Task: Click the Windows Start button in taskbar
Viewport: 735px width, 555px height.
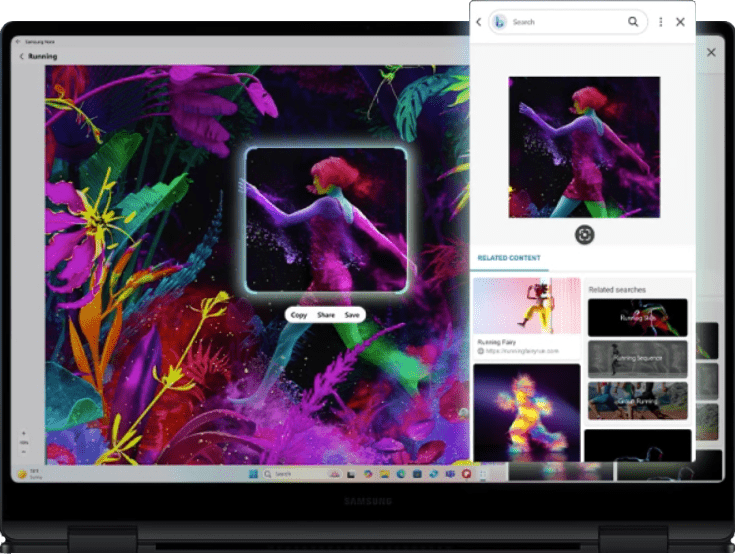Action: 253,473
